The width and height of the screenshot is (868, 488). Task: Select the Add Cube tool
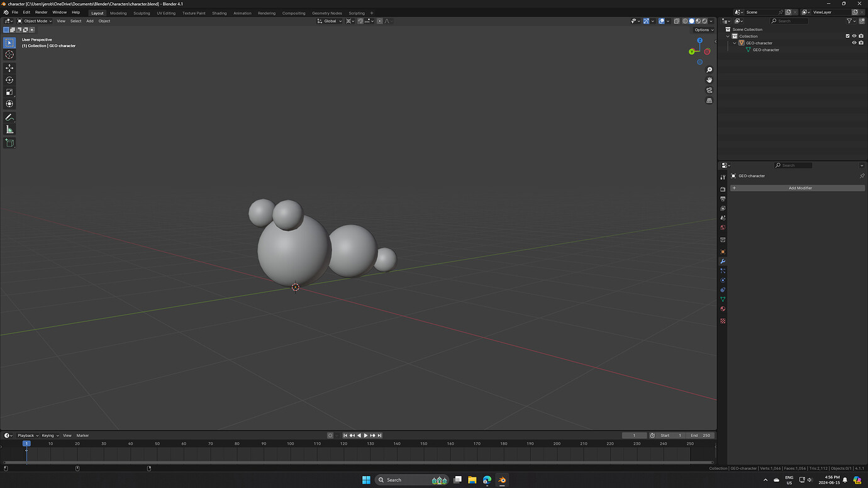(x=9, y=143)
